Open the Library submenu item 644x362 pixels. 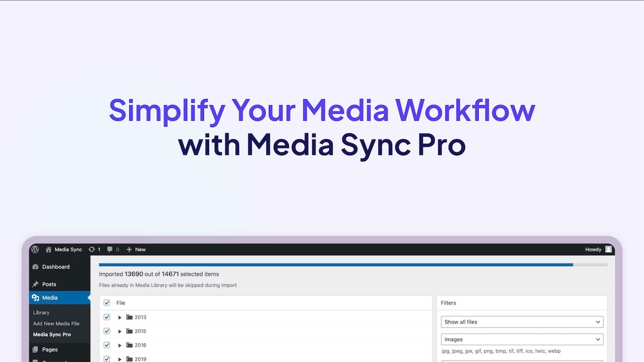[x=41, y=313]
